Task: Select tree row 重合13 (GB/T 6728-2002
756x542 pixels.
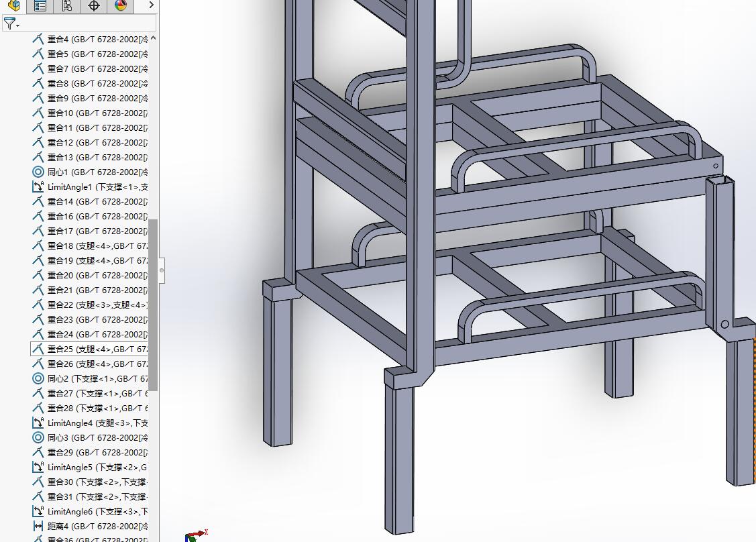Action: click(x=90, y=157)
